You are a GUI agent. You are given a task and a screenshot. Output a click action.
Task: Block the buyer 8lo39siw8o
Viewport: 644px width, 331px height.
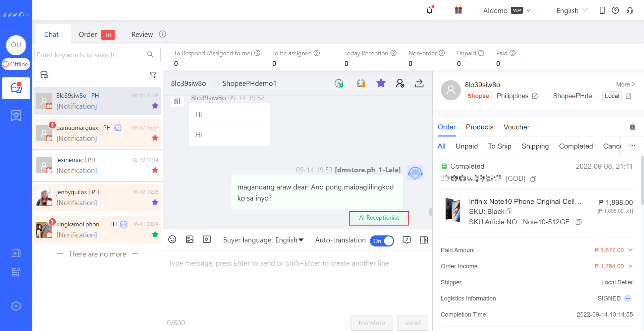pyautogui.click(x=400, y=83)
